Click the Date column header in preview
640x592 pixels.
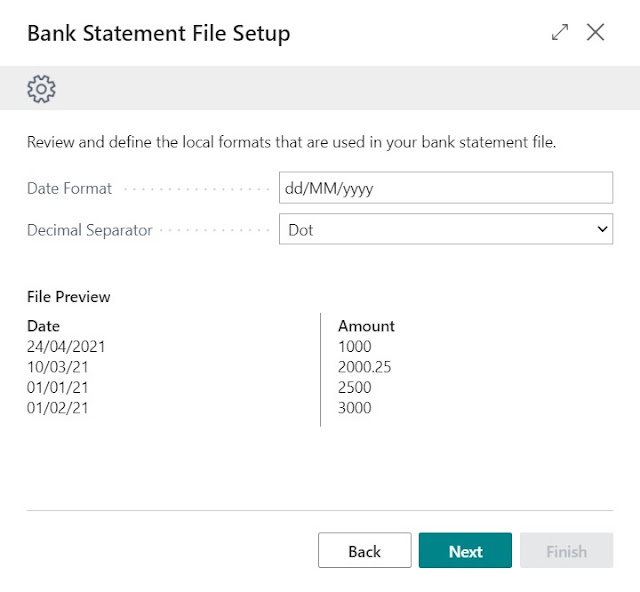point(43,326)
